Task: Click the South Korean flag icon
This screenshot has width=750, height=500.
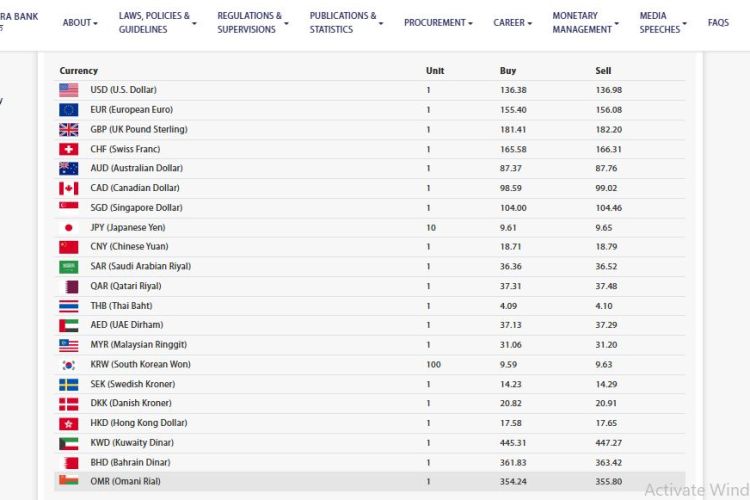Action: pyautogui.click(x=68, y=365)
